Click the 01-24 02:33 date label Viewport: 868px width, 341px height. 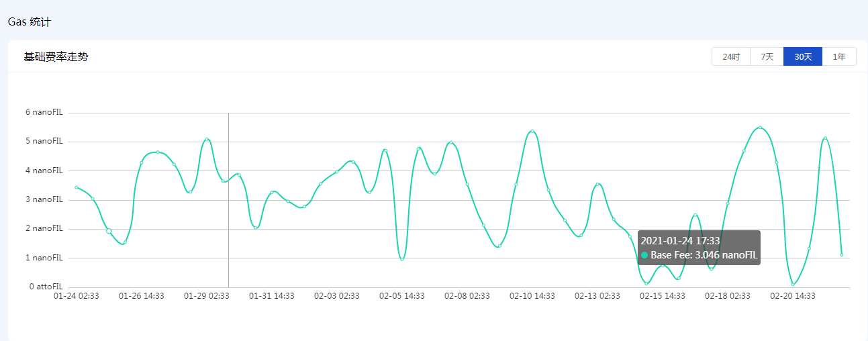(x=77, y=296)
